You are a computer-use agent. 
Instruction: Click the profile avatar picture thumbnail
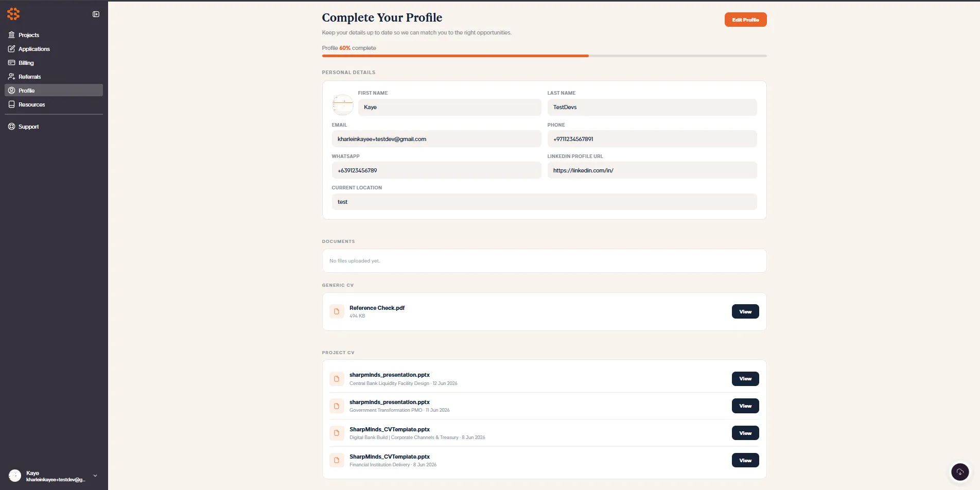coord(343,105)
